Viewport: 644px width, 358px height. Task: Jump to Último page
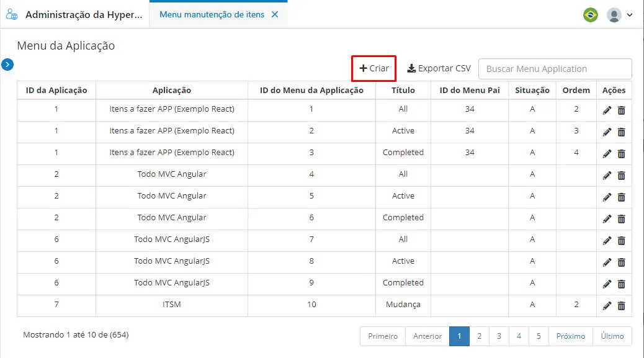tap(612, 336)
